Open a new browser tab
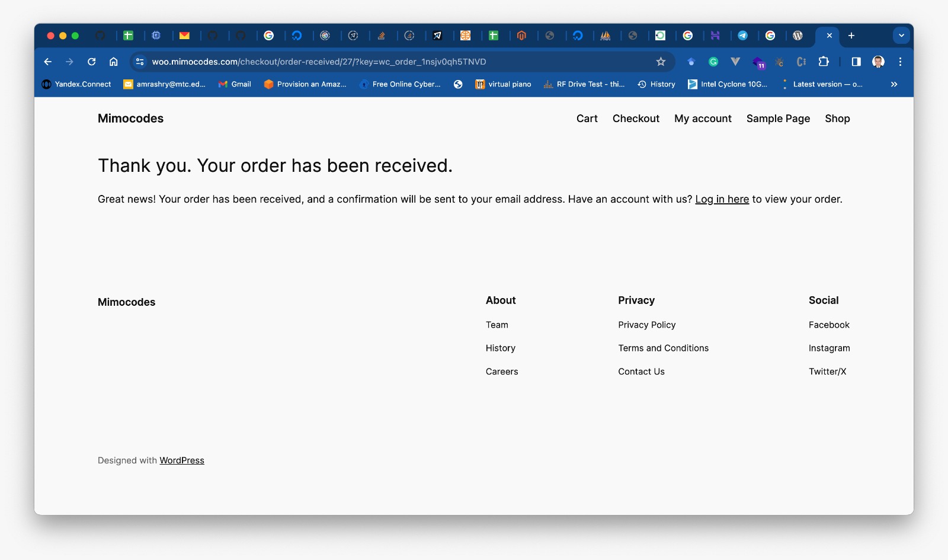 tap(851, 36)
